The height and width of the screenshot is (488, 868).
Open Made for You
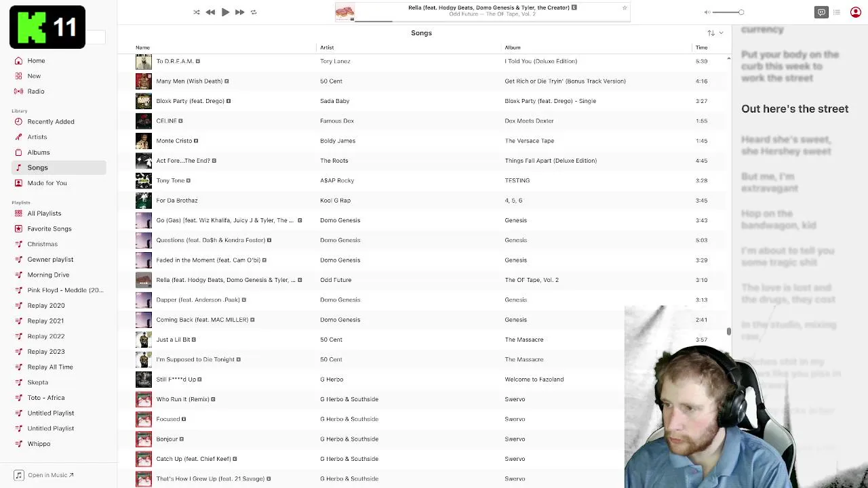pyautogui.click(x=47, y=183)
